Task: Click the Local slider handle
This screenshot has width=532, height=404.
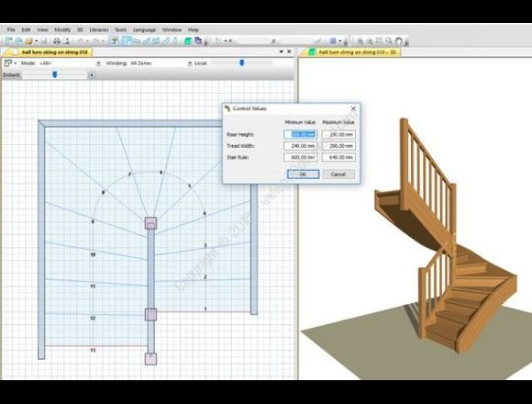Action: pos(241,62)
